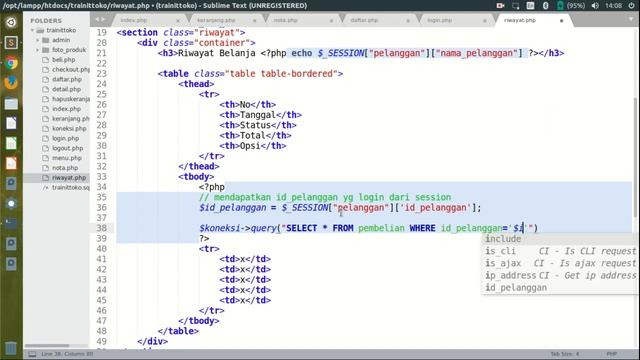This screenshot has height=360, width=640.
Task: Open the battery indicator showing 95%
Action: click(571, 6)
